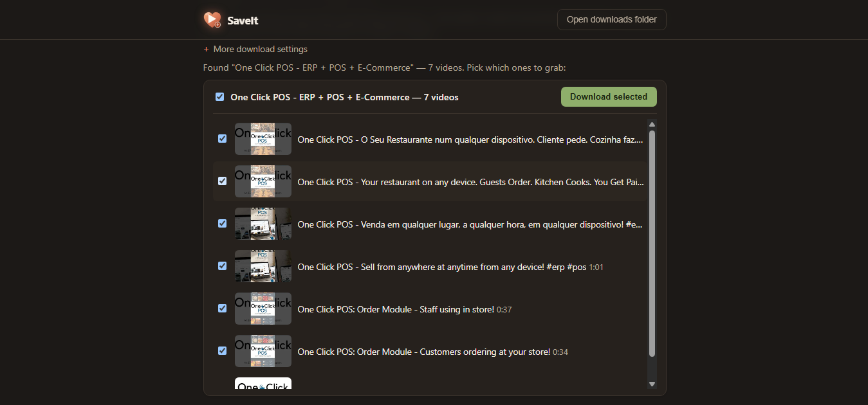This screenshot has width=868, height=405.
Task: Uncheck 'Sell from anywhere at anytime' checkbox
Action: [223, 266]
